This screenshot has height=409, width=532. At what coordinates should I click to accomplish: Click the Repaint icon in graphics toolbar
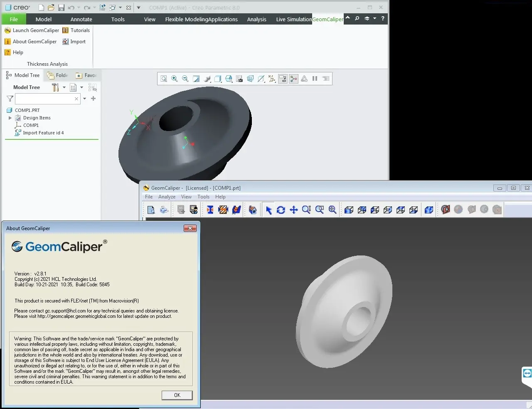(196, 79)
